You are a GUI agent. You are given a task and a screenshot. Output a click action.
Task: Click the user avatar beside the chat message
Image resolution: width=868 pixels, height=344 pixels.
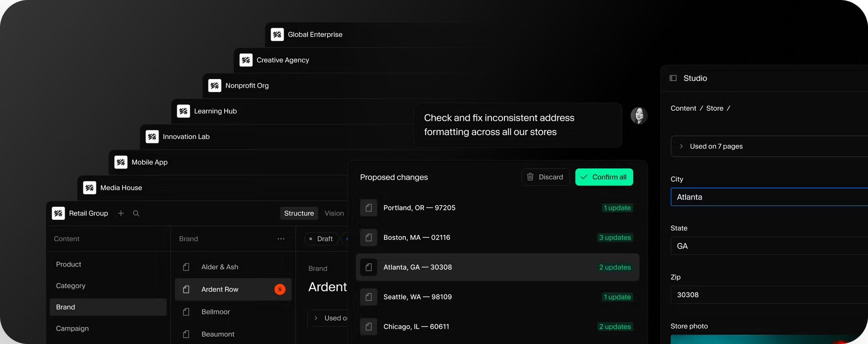pos(639,116)
